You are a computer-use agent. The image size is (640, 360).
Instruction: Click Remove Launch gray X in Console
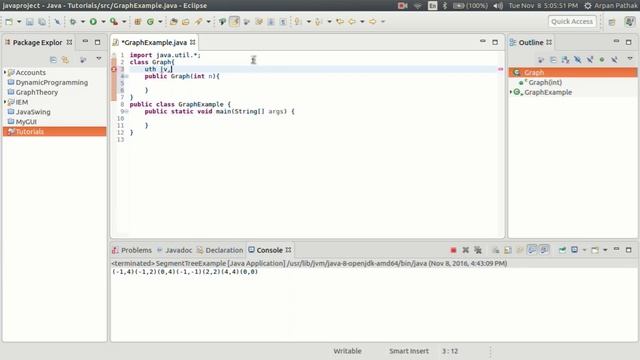465,250
